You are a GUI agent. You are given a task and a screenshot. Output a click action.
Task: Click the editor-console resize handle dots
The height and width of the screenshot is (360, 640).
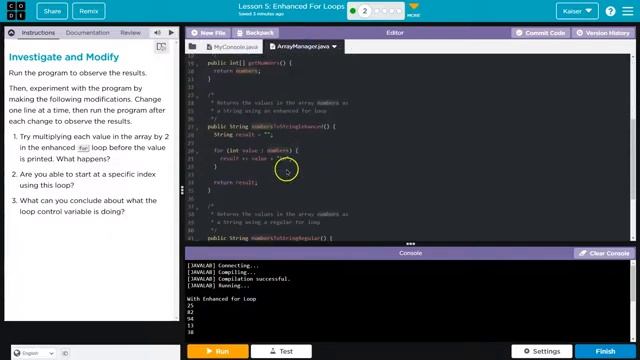[x=410, y=244]
